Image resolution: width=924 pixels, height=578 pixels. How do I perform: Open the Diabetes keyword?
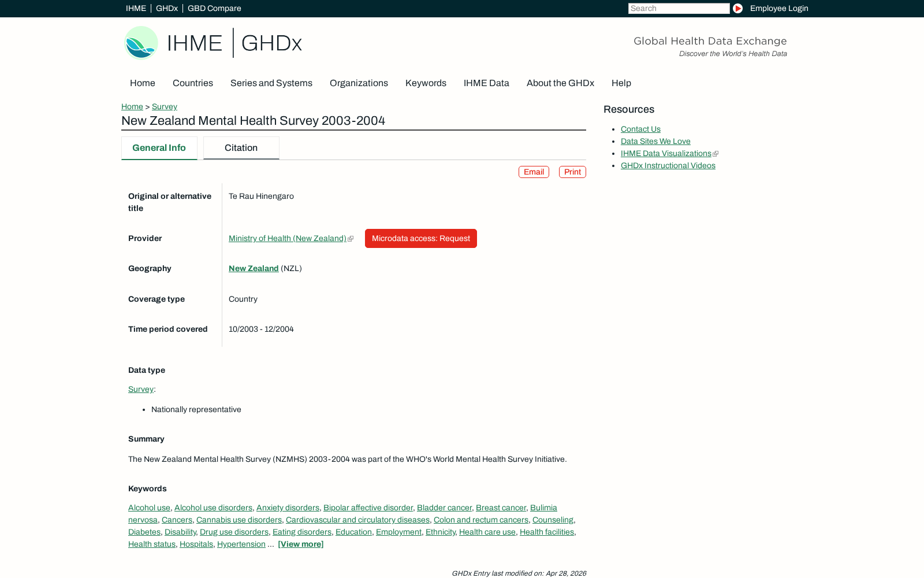(x=144, y=532)
